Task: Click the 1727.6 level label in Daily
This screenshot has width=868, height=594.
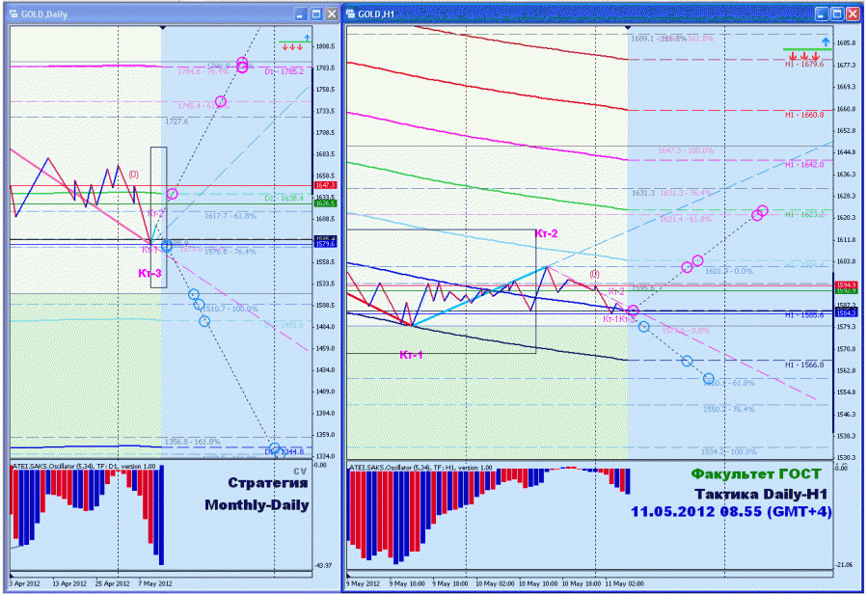Action: pos(176,121)
